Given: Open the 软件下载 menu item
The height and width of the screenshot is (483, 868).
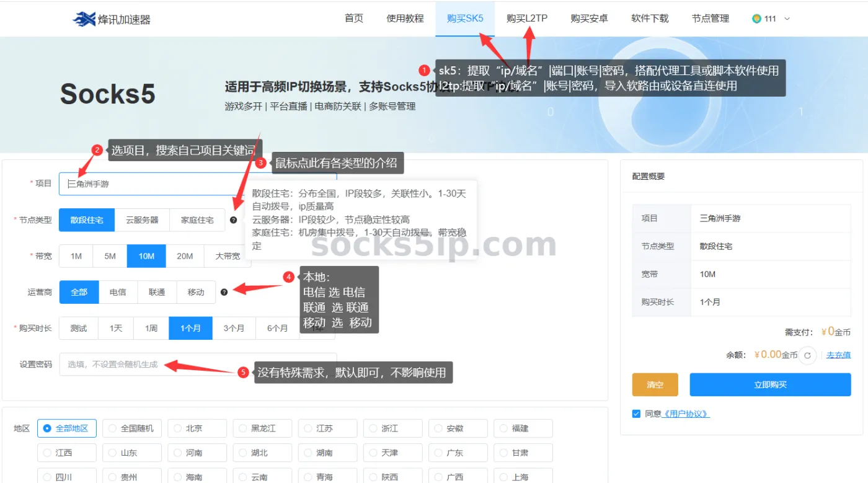Looking at the screenshot, I should pos(650,19).
